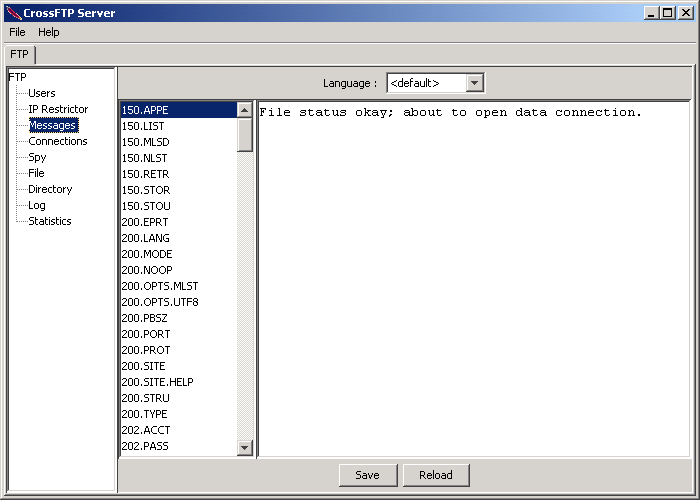Viewport: 700px width, 500px height.
Task: Open Statistics in the tree
Action: click(x=50, y=221)
